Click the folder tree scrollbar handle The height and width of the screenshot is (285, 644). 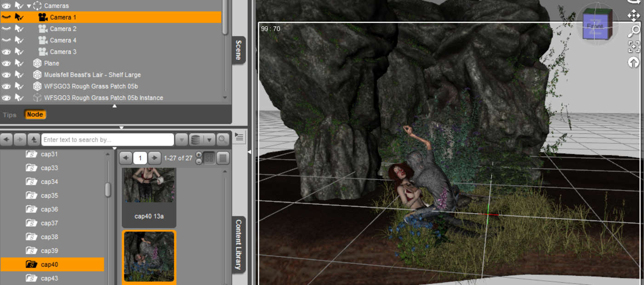[x=108, y=189]
